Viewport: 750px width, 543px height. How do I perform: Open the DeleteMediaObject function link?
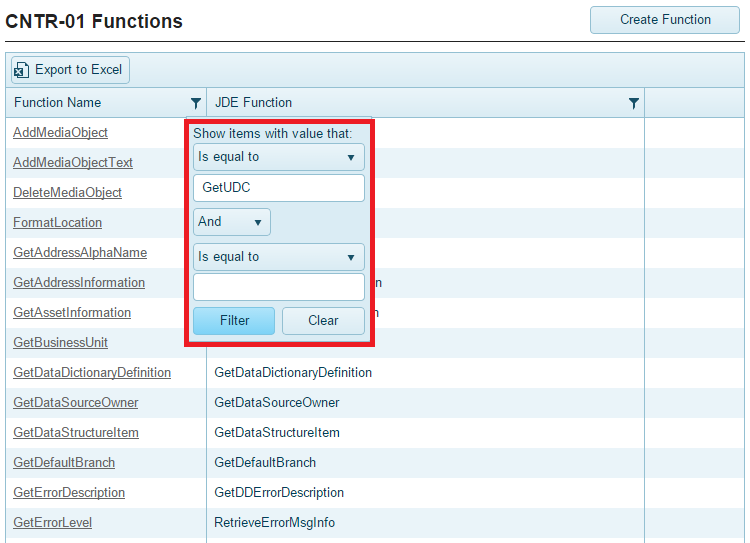(67, 193)
